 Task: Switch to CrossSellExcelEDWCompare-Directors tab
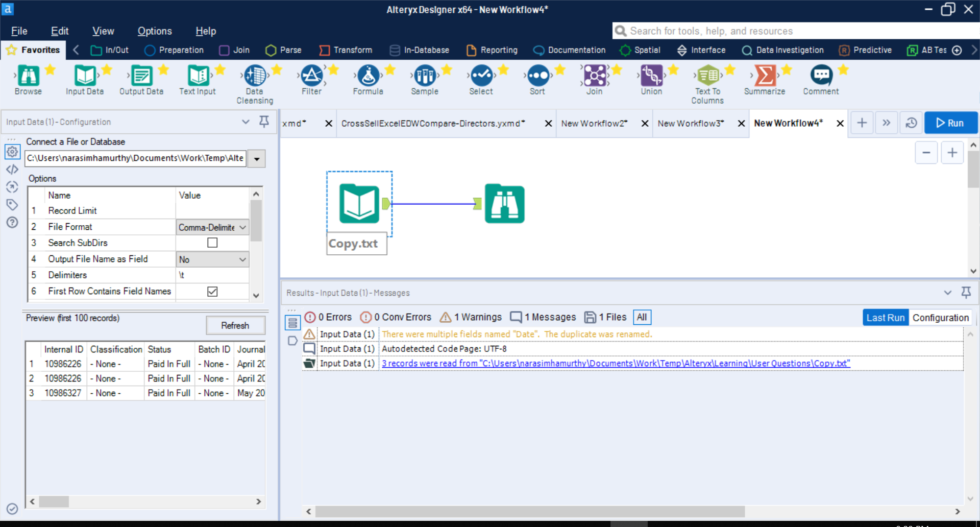click(433, 123)
